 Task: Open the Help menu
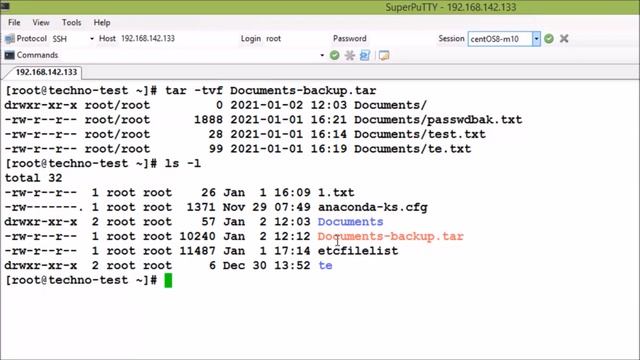click(x=102, y=22)
